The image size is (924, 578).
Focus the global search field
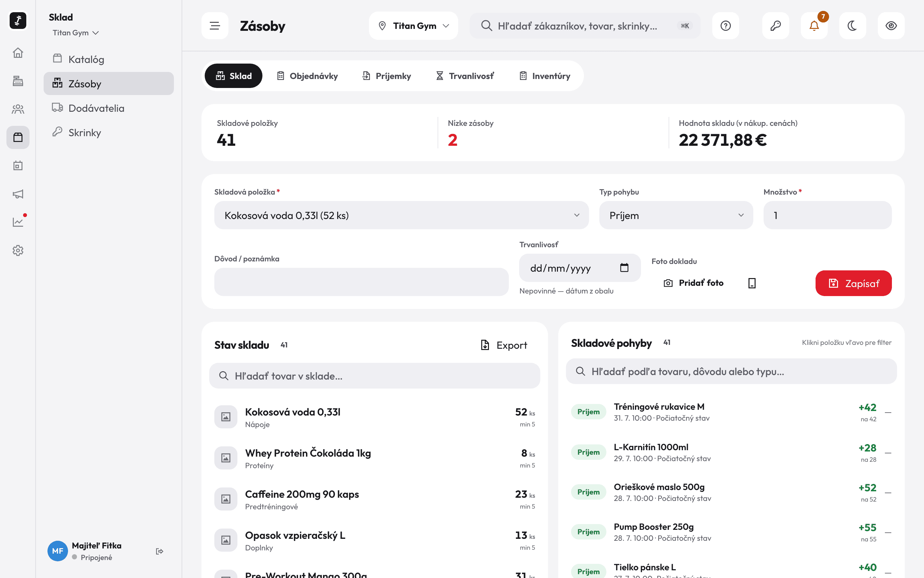(x=585, y=26)
